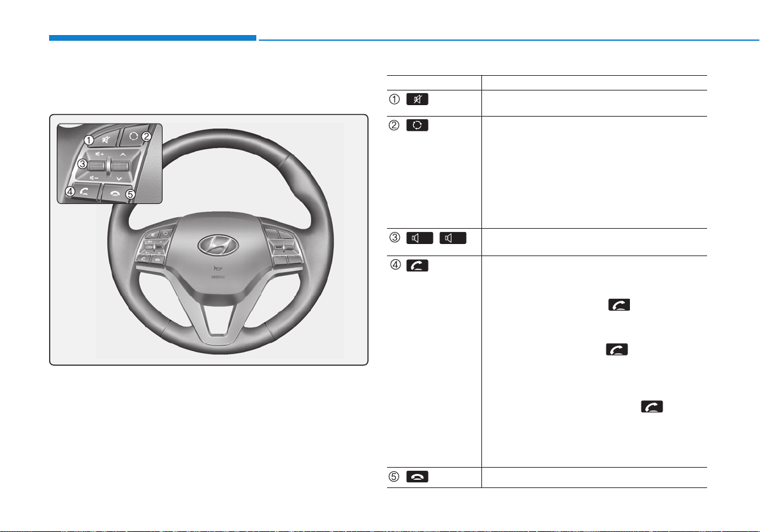Screen dimensions: 760x532
Task: Click the lowest inline call icon in row 4 description
Action: (652, 406)
